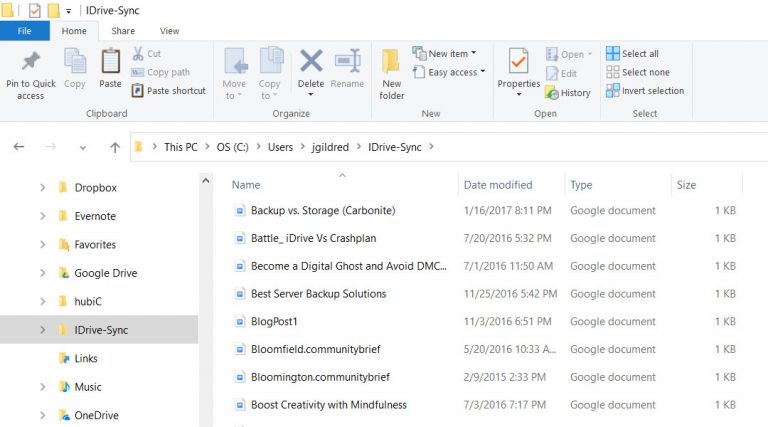This screenshot has height=427, width=768.
Task: Expand the Evernote tree node
Action: 43,216
